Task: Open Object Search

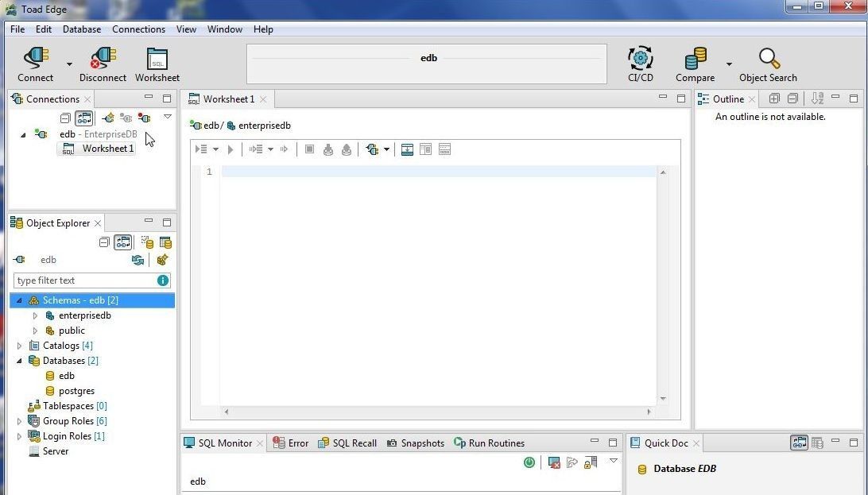Action: tap(769, 64)
